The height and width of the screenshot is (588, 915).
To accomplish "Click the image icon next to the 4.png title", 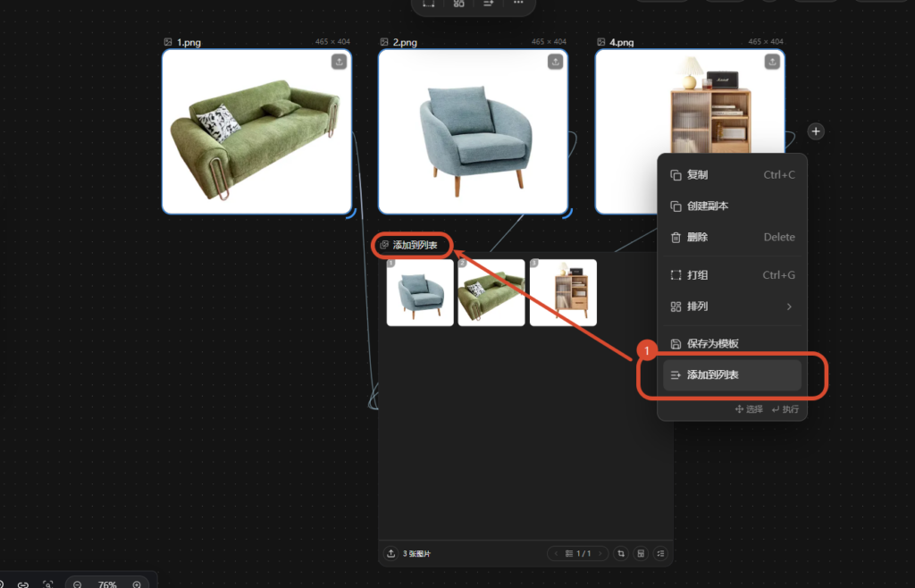I will point(601,42).
